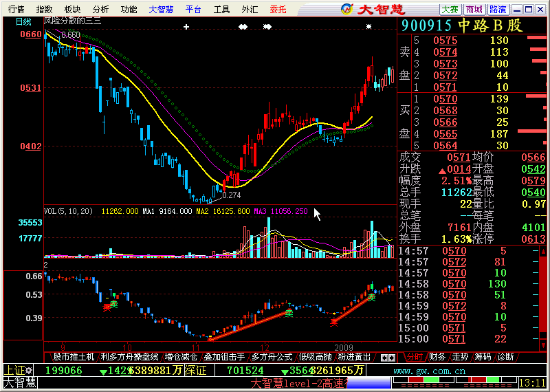
Task: Click the 大智慧 button in status bar
Action: coord(20,382)
